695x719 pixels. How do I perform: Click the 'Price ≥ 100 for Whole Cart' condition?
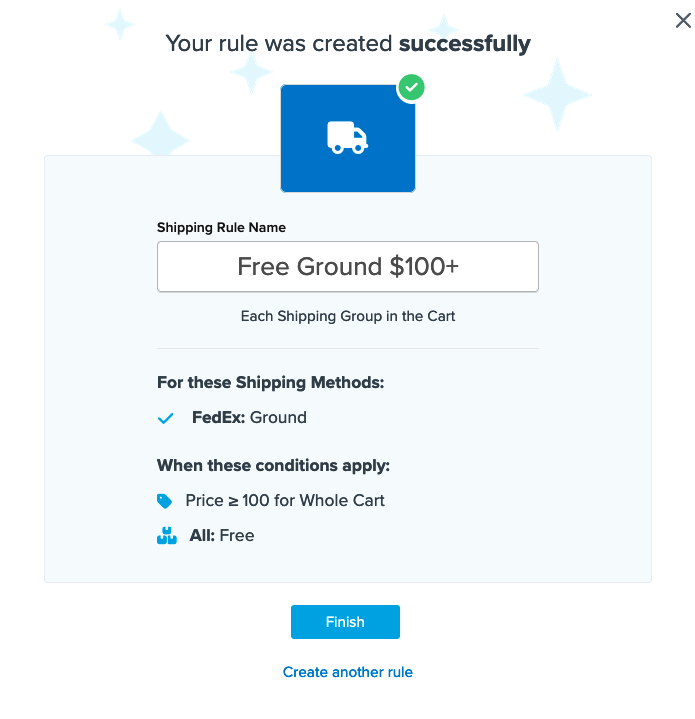(x=285, y=500)
